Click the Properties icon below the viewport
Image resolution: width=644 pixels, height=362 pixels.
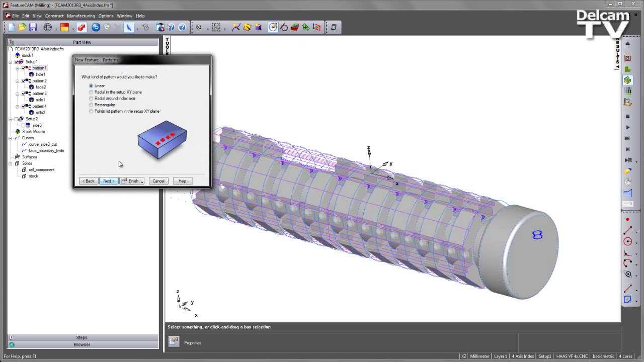pos(174,342)
